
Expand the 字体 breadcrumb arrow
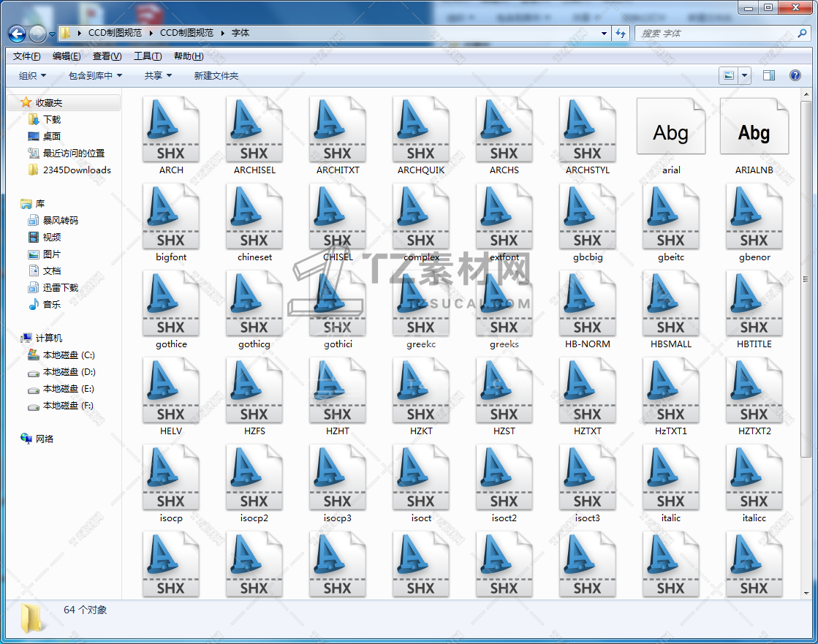[223, 33]
